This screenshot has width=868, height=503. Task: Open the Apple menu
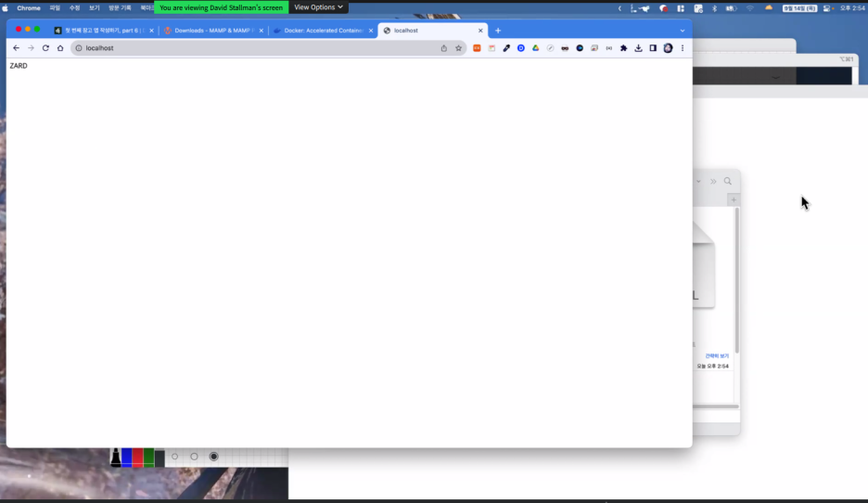point(6,8)
